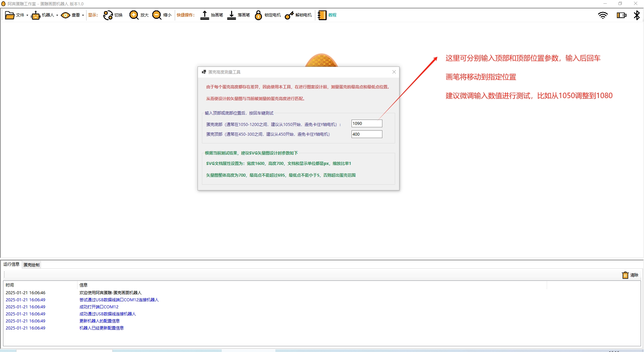Switch to the 运行信息 tab
The height and width of the screenshot is (352, 644).
point(11,264)
